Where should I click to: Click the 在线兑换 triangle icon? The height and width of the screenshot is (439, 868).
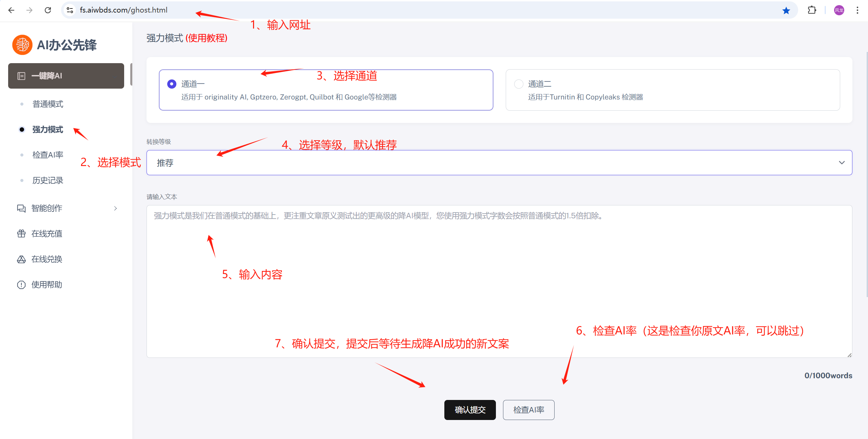tap(21, 259)
